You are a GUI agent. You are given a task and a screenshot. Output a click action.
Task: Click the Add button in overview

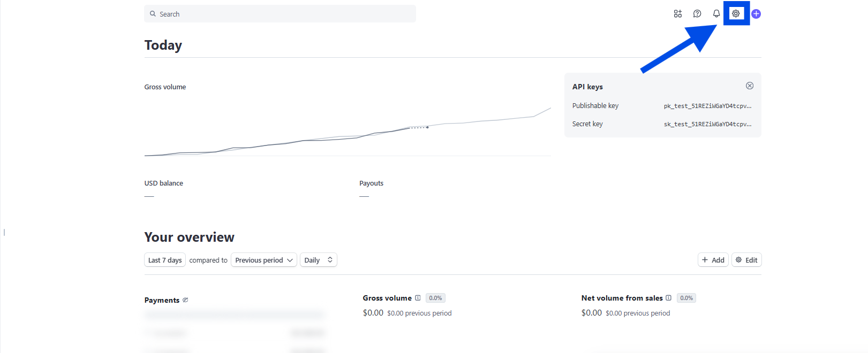point(713,260)
